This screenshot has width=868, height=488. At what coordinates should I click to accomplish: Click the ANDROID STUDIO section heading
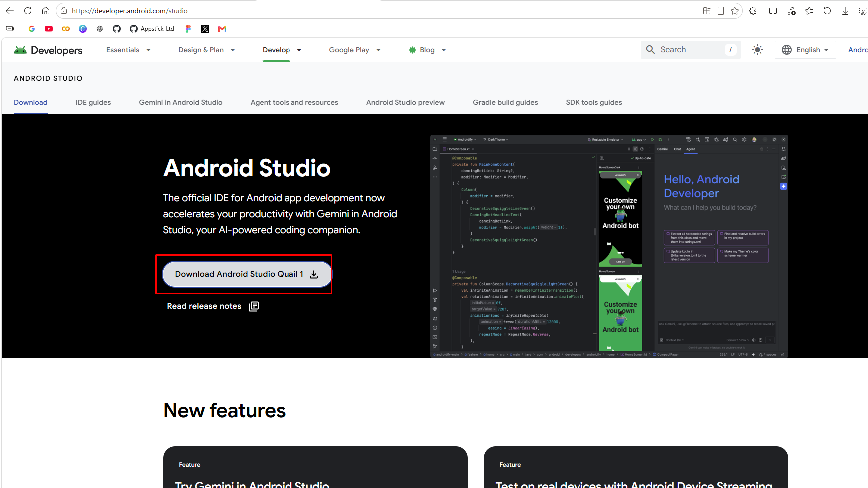coord(48,78)
